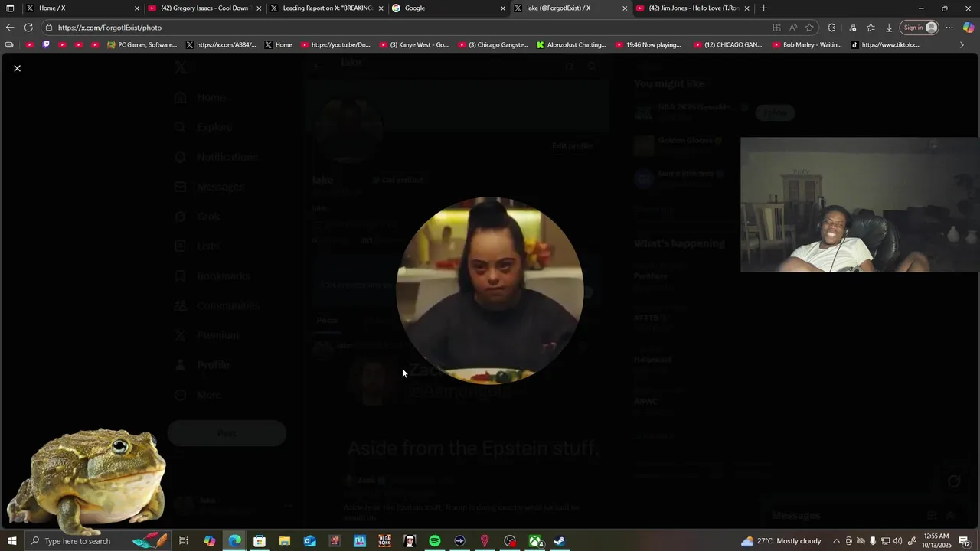980x551 pixels.
Task: Open the browser Extensions puzzle icon
Action: [x=831, y=28]
